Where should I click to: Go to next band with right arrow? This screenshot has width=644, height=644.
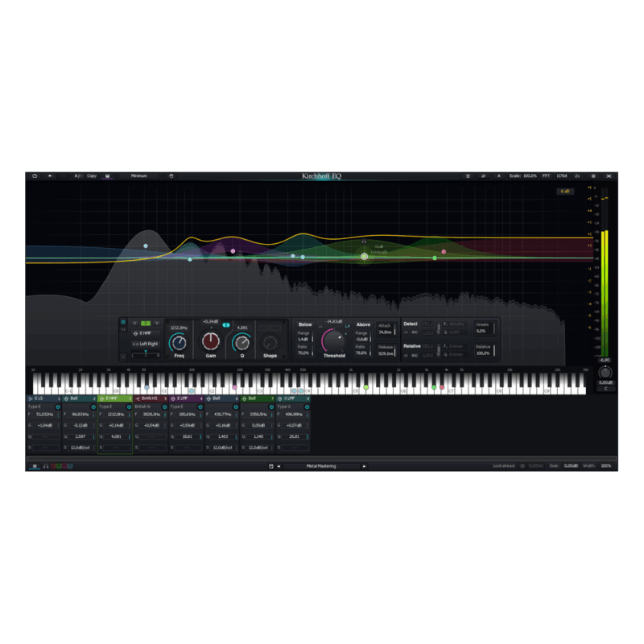click(x=156, y=324)
